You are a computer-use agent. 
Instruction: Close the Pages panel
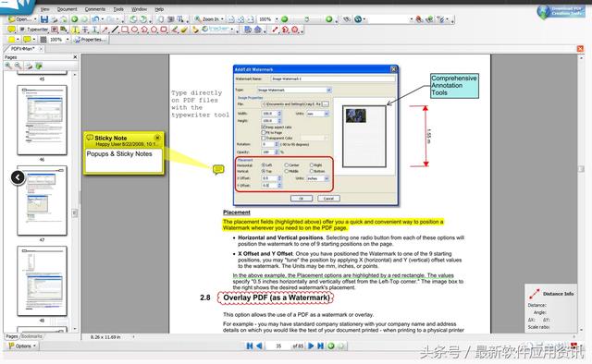75,57
